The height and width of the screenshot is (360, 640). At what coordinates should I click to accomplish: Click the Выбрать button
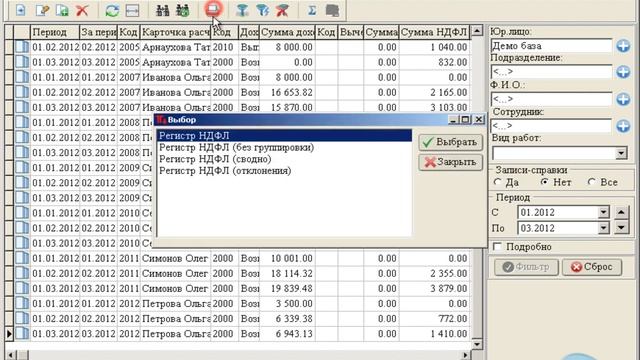(451, 142)
